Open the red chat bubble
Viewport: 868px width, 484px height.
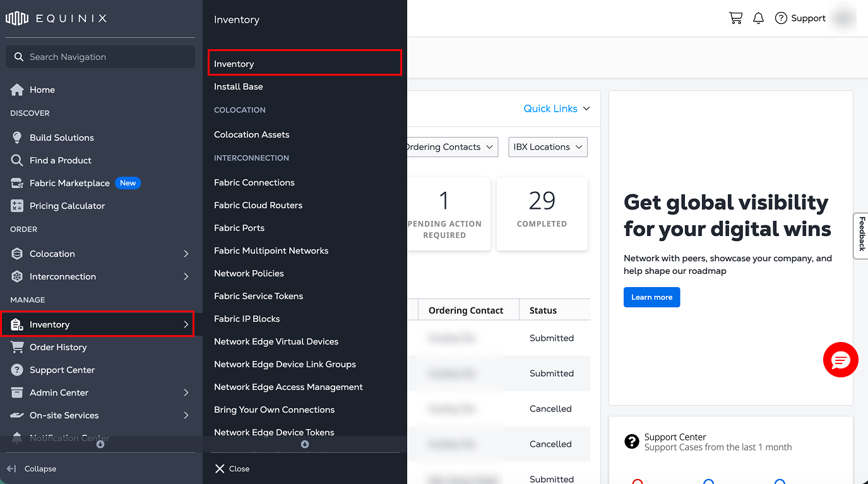coord(841,360)
